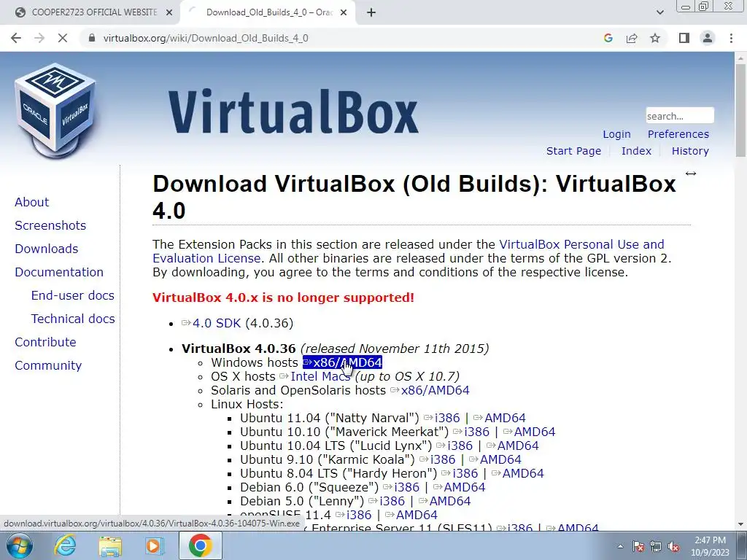
Task: Open Screenshots in the sidebar
Action: pyautogui.click(x=50, y=225)
